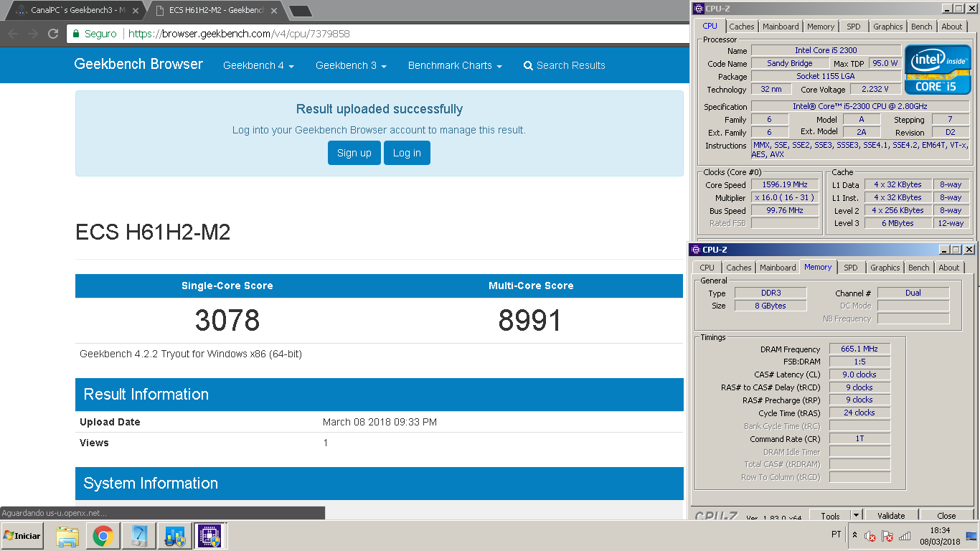Open Caches tab in upper CPU-Z window
Image resolution: width=980 pixels, height=551 pixels.
742,27
